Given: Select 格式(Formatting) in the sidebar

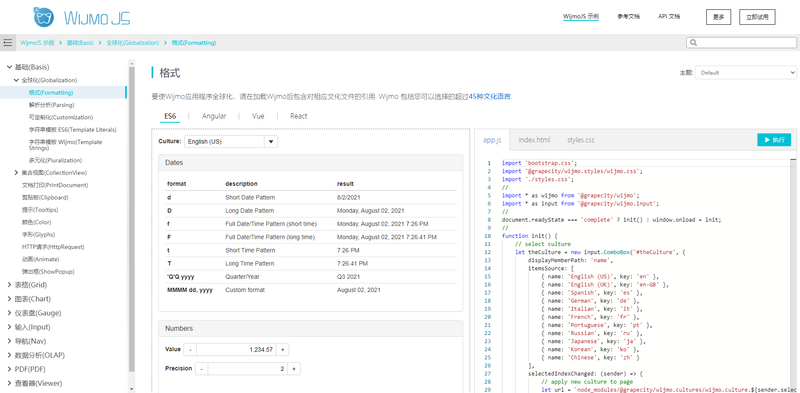Looking at the screenshot, I should pyautogui.click(x=51, y=92).
